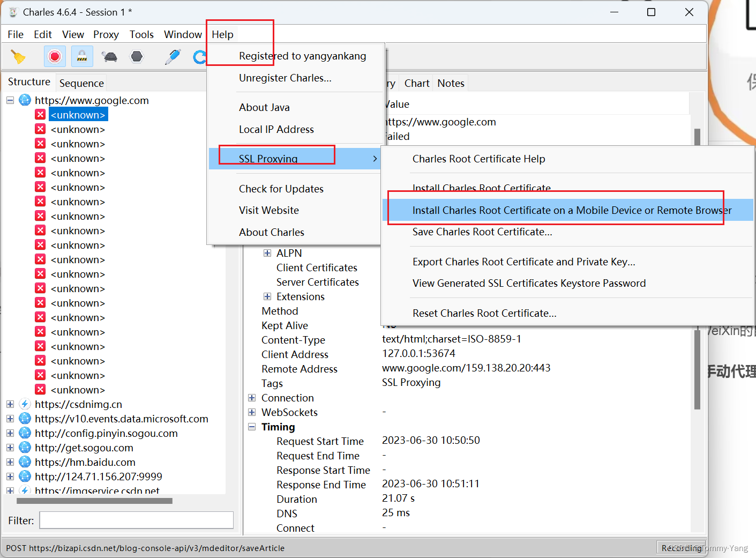Click the Charles app icon in title bar
This screenshot has width=756, height=558.
pos(13,12)
